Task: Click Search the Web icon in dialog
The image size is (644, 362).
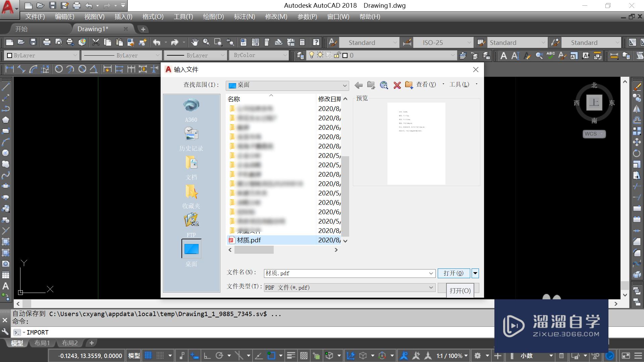Action: pyautogui.click(x=384, y=85)
